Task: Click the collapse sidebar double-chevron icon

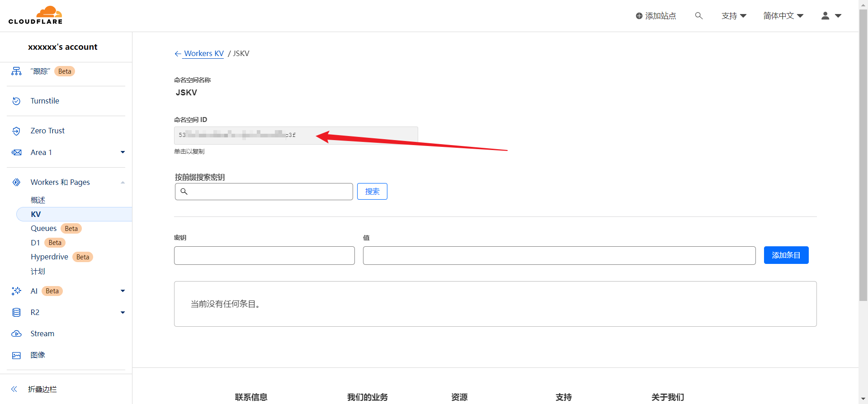Action: [x=14, y=389]
